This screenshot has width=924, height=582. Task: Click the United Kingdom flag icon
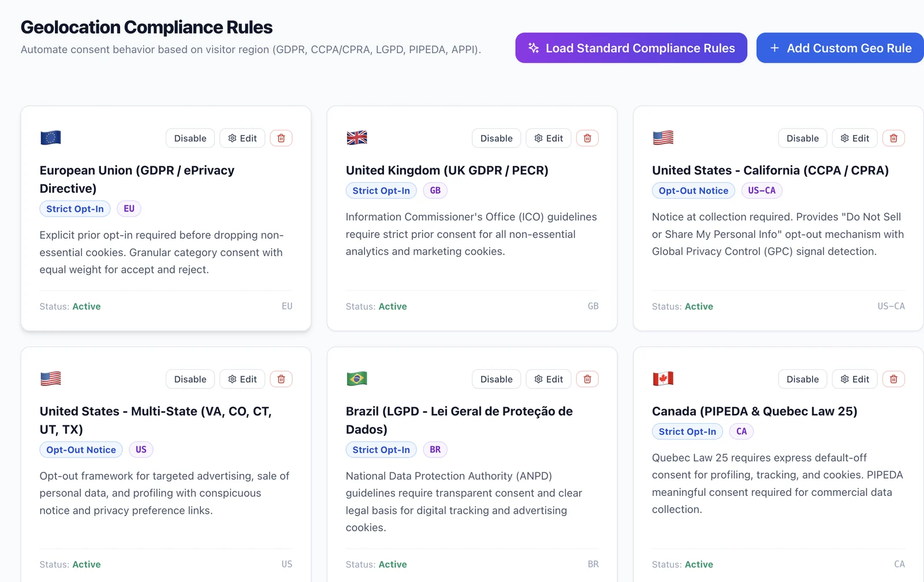coord(357,138)
